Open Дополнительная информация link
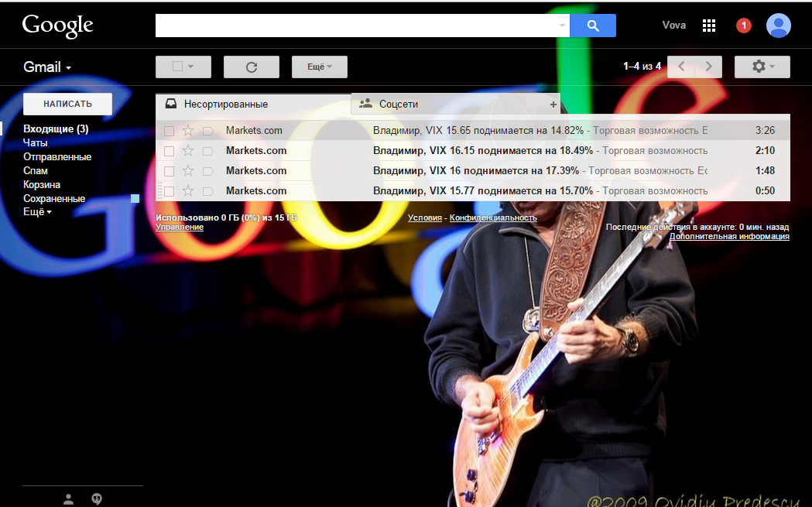The height and width of the screenshot is (507, 812). pos(729,237)
